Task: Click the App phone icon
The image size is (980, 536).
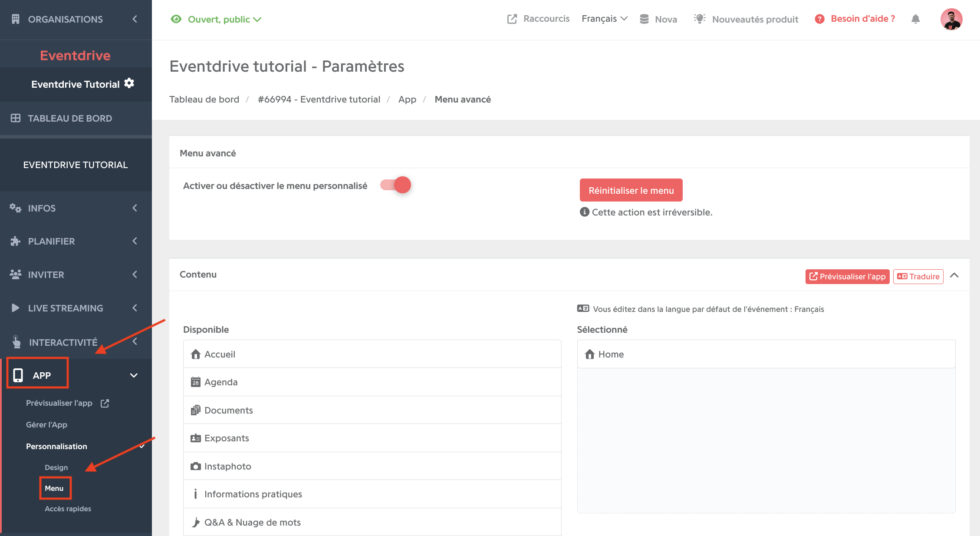Action: coord(18,375)
